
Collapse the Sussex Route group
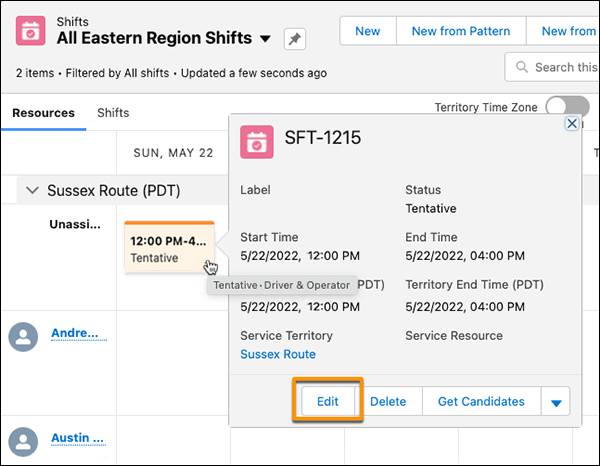click(32, 190)
